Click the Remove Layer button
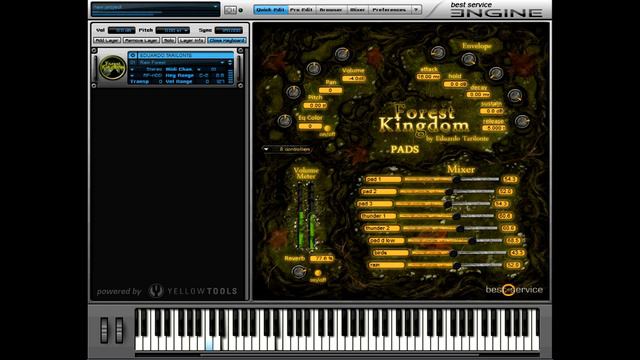 click(141, 40)
